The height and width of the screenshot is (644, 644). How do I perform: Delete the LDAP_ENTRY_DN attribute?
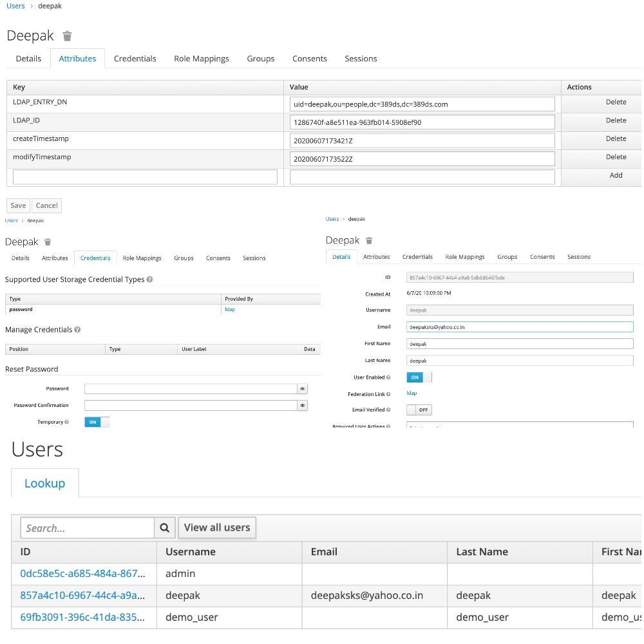(x=616, y=102)
